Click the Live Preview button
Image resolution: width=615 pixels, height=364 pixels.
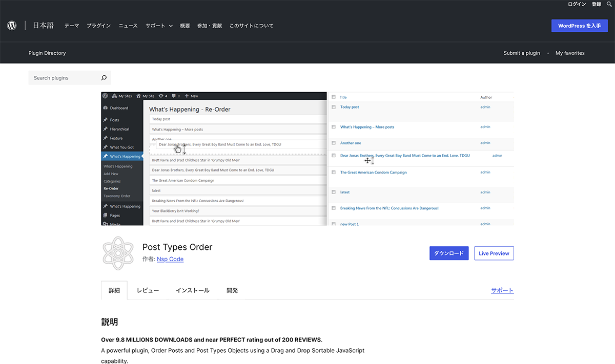(494, 253)
